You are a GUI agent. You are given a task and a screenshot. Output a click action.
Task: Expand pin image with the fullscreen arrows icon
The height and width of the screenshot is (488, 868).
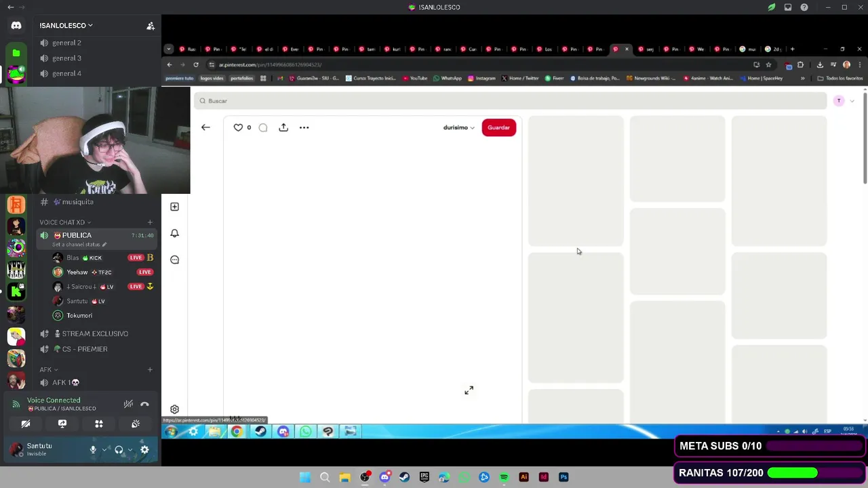tap(469, 390)
